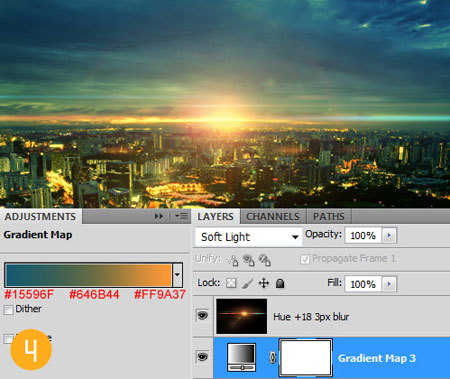Enable the Dither checkbox
The width and height of the screenshot is (450, 379).
click(x=8, y=310)
